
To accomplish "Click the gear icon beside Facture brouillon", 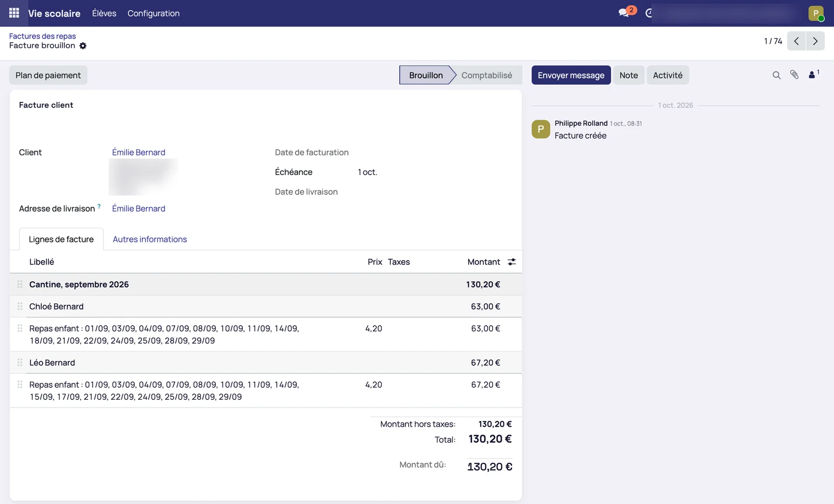I will (83, 46).
